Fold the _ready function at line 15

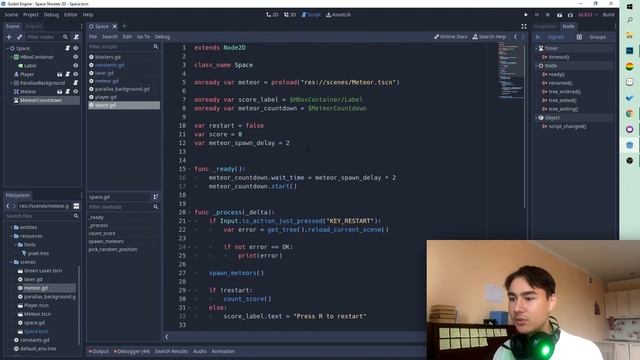189,169
